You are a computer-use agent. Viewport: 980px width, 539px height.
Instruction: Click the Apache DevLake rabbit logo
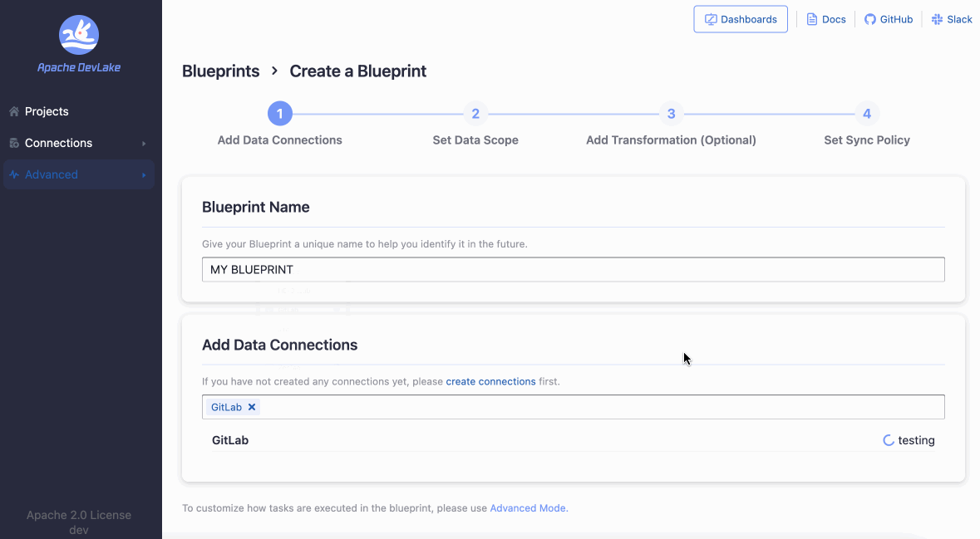click(x=79, y=35)
